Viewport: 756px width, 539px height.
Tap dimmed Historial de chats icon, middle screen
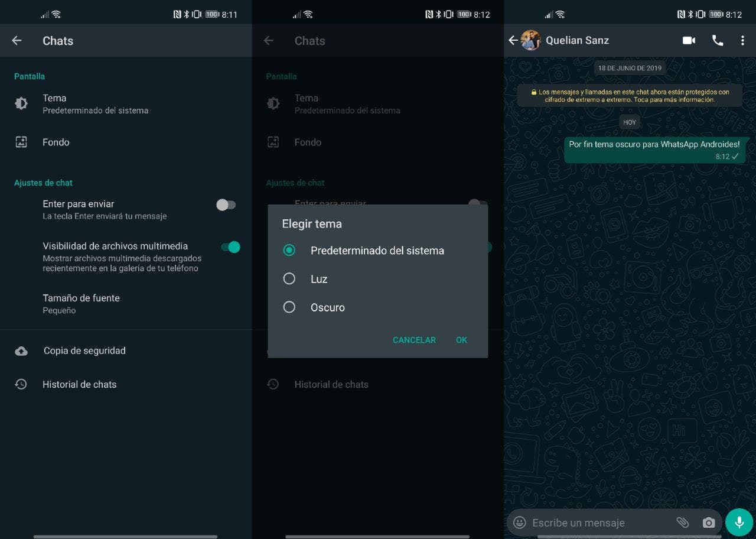pyautogui.click(x=273, y=384)
